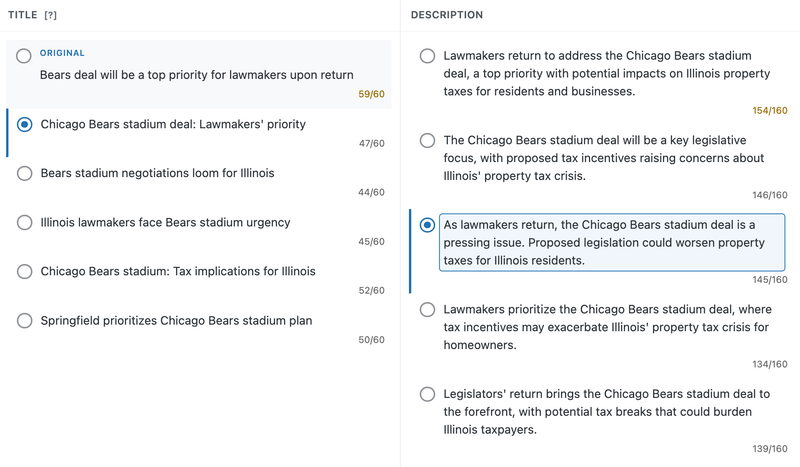
Task: Select the ORIGINAL title radio button
Action: (x=23, y=56)
